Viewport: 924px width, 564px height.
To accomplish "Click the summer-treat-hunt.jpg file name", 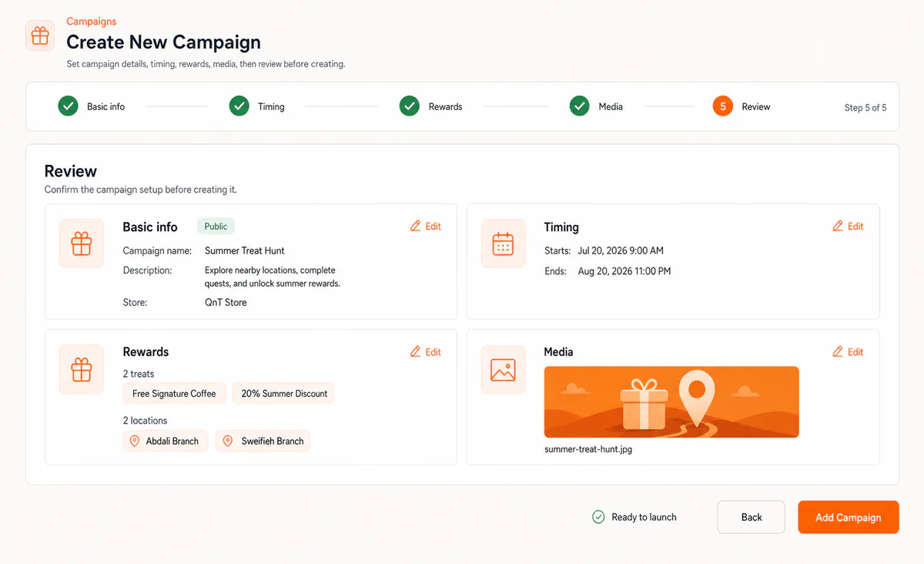I will (588, 448).
